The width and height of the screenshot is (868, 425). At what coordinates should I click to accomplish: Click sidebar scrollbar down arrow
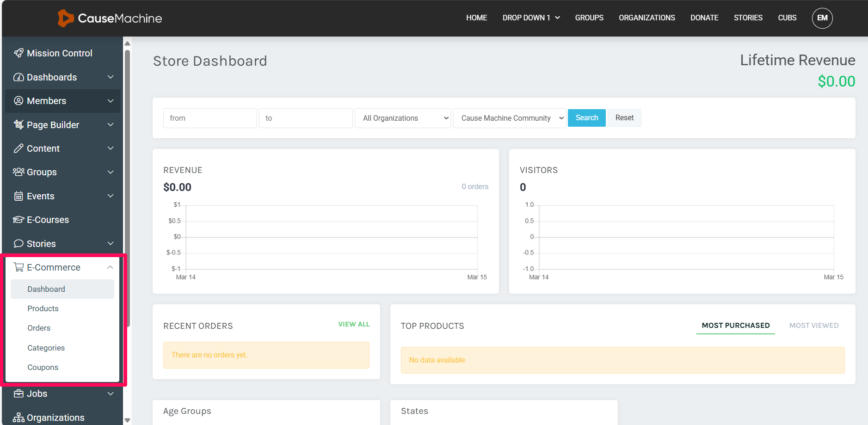[127, 420]
